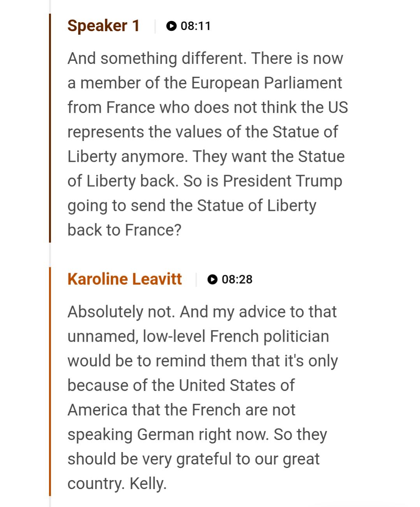The height and width of the screenshot is (507, 420).
Task: Click the opening "And something different." sentence
Action: tap(157, 58)
